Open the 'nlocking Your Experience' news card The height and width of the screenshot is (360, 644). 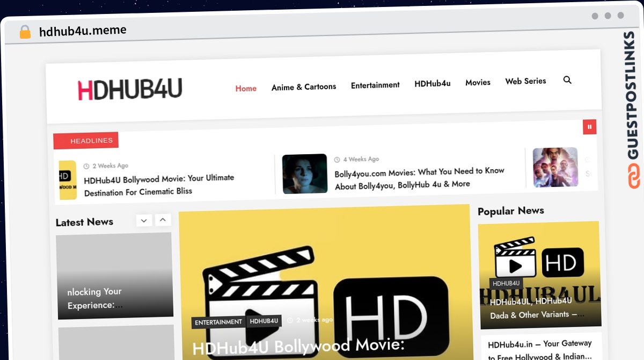point(114,276)
